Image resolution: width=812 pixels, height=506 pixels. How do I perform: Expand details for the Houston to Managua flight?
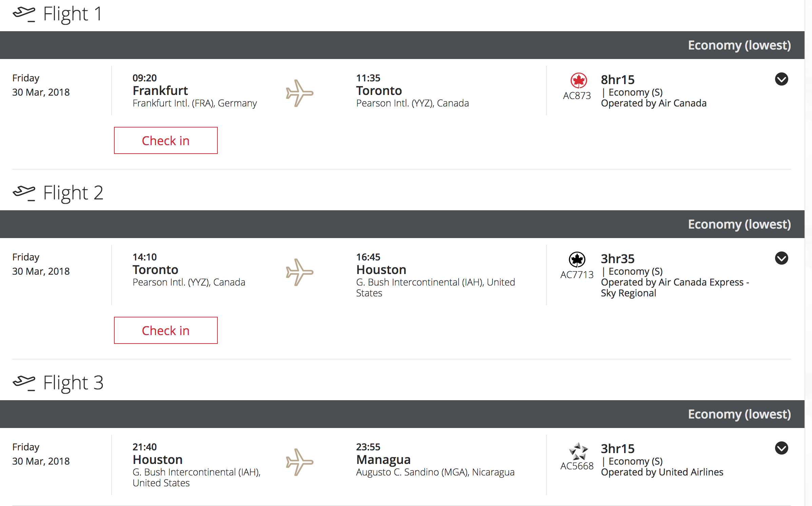781,448
